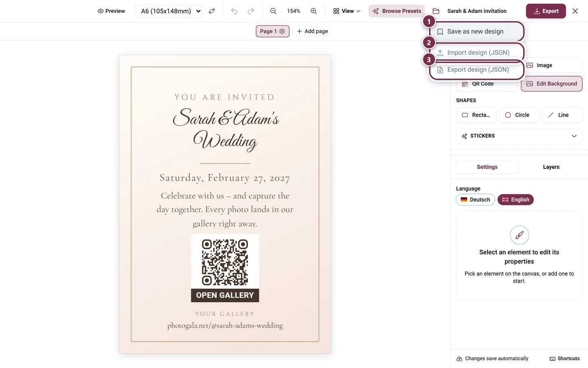The height and width of the screenshot is (368, 588).
Task: Toggle Preview mode with eye icon
Action: (x=111, y=11)
